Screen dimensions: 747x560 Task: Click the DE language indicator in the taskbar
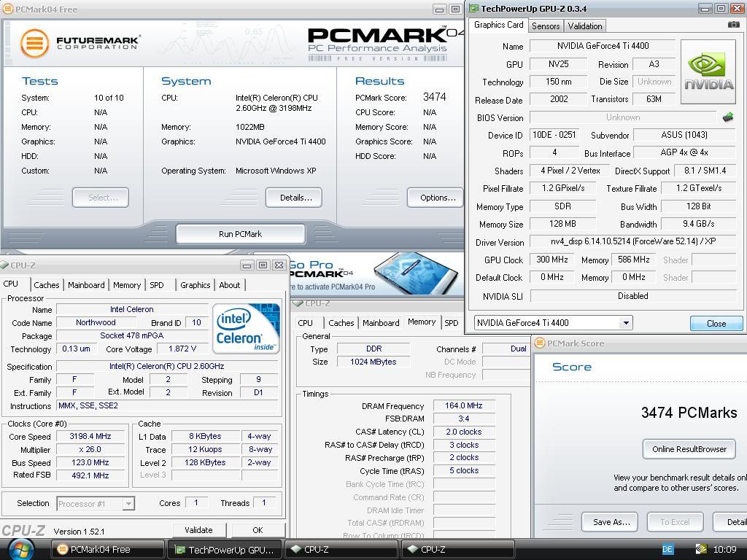click(667, 549)
